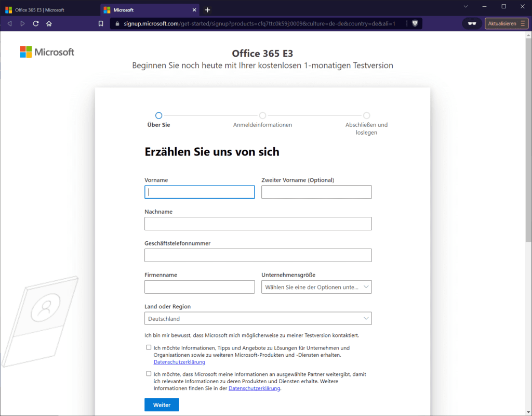Viewport: 532px width, 416px height.
Task: Open the Unternehmensgröße dropdown
Action: tap(316, 287)
